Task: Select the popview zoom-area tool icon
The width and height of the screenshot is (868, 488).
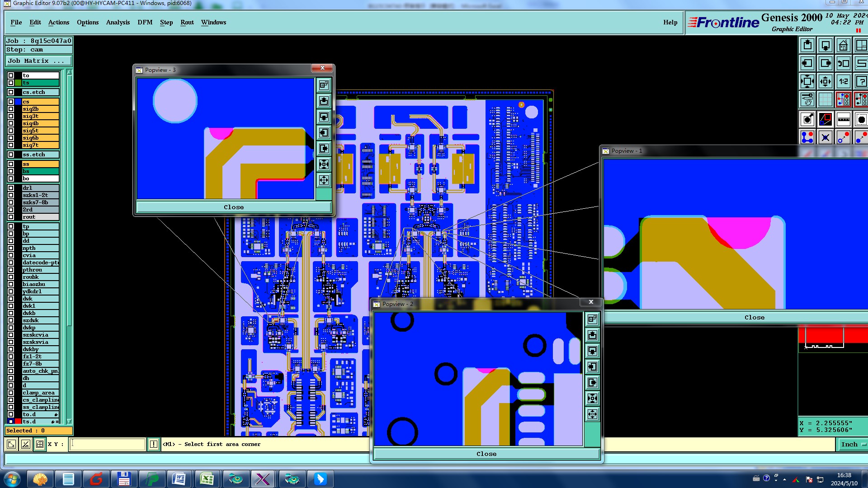Action: pyautogui.click(x=826, y=119)
